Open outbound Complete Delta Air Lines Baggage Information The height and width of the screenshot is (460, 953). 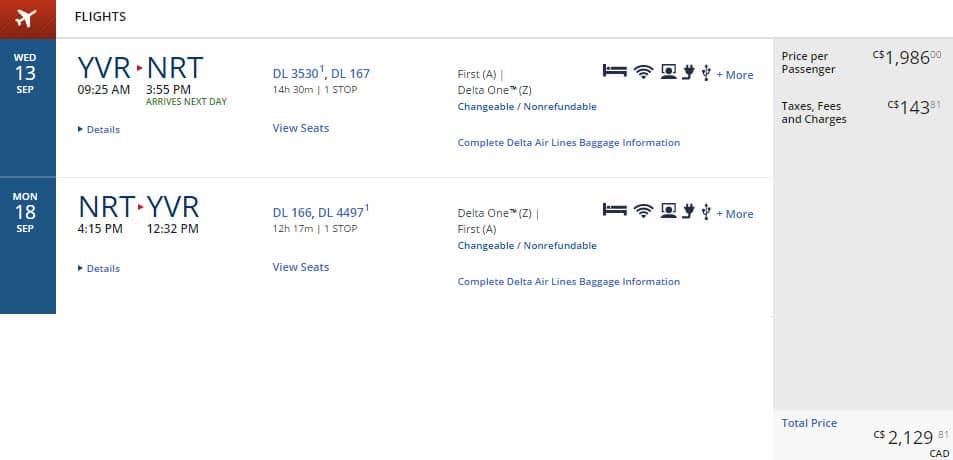(568, 143)
